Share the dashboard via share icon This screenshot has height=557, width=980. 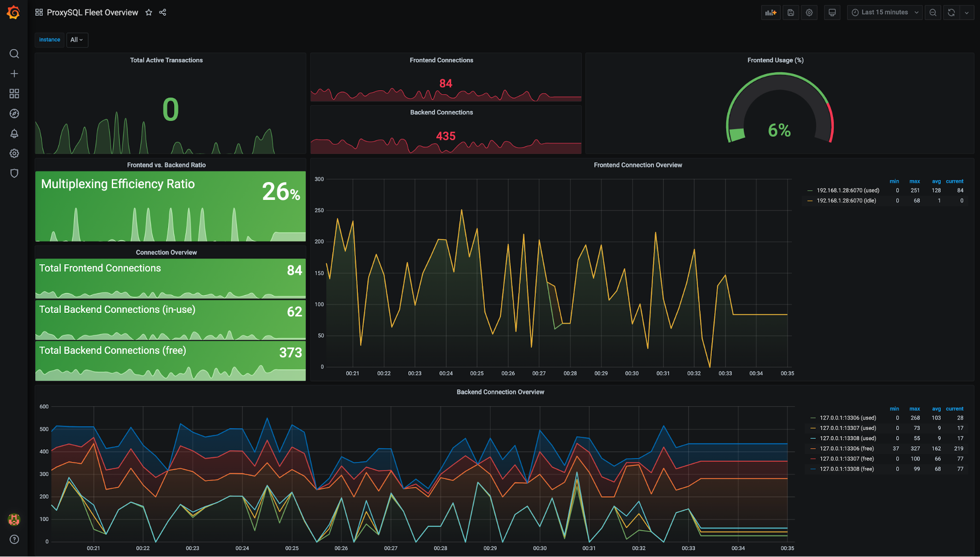click(x=163, y=12)
